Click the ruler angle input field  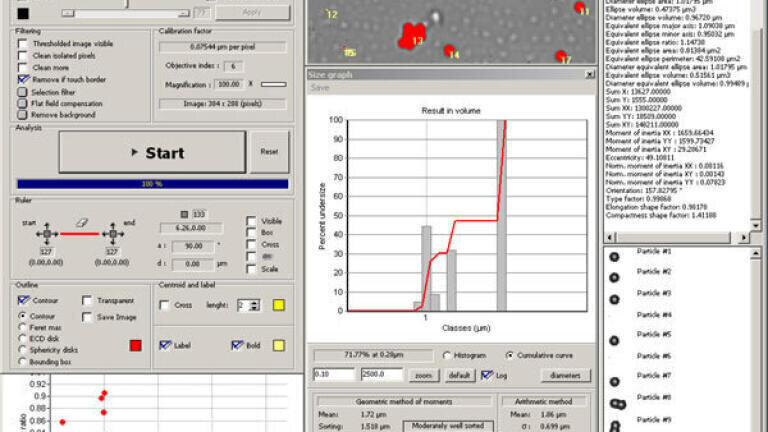pos(193,246)
